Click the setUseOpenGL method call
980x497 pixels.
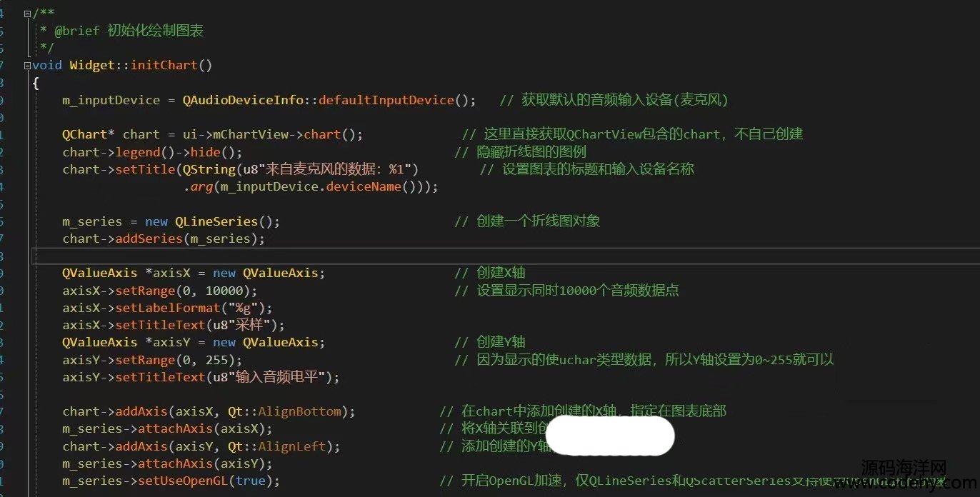pos(183,481)
